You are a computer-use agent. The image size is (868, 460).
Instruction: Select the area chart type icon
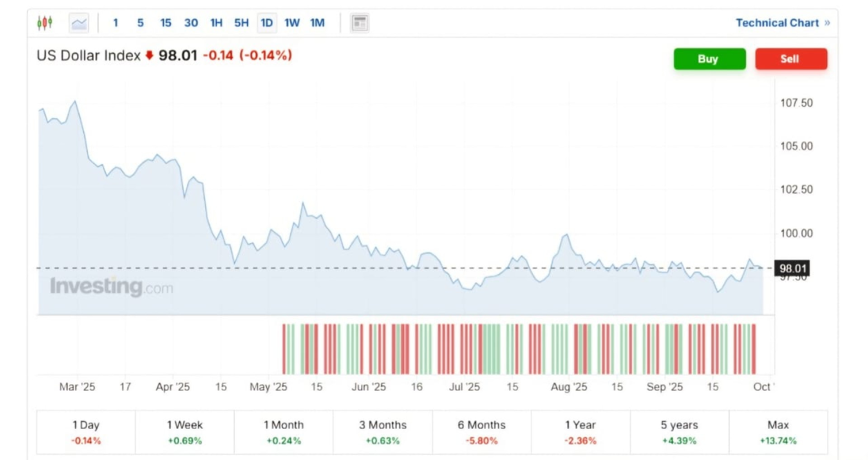point(79,23)
